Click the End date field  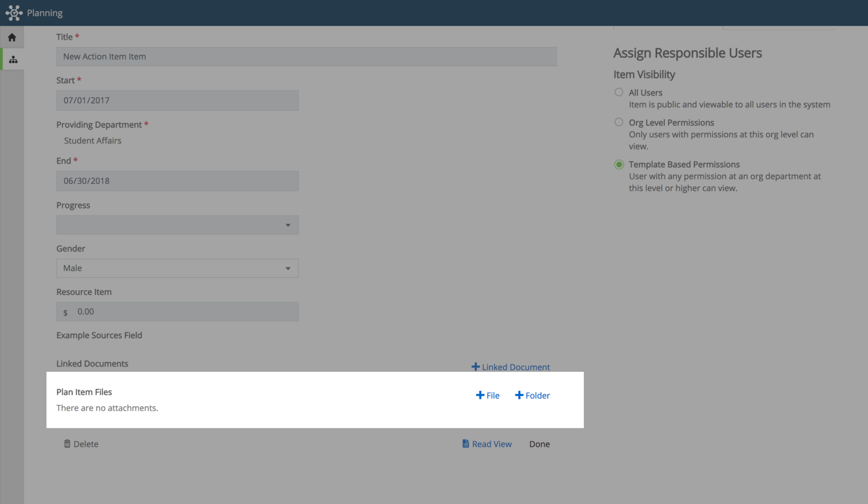(177, 181)
